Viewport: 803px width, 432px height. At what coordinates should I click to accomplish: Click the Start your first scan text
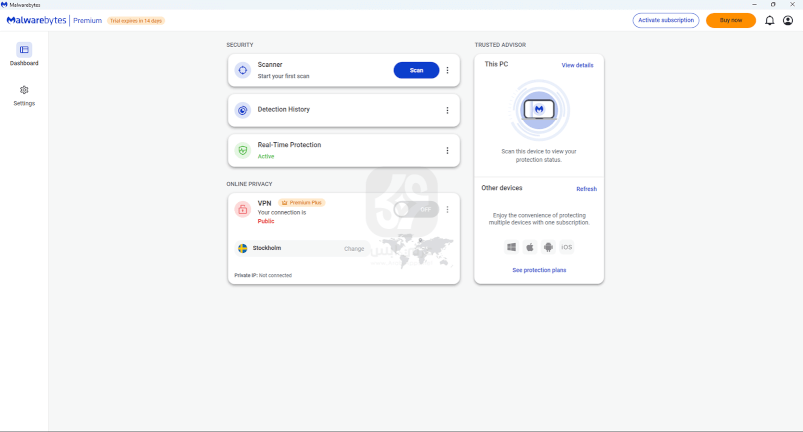(283, 76)
